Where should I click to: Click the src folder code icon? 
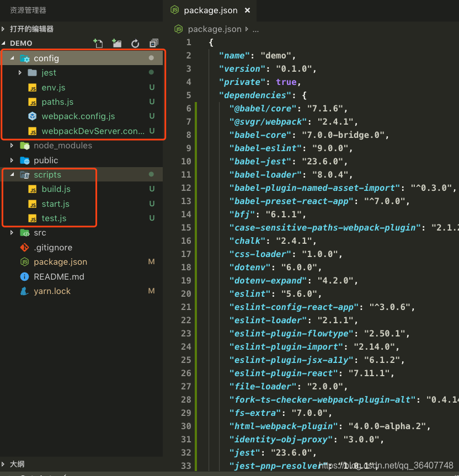coord(25,233)
